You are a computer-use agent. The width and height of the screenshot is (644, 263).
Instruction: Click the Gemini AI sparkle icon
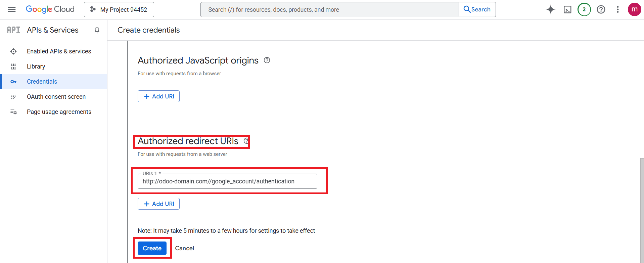[x=550, y=9]
